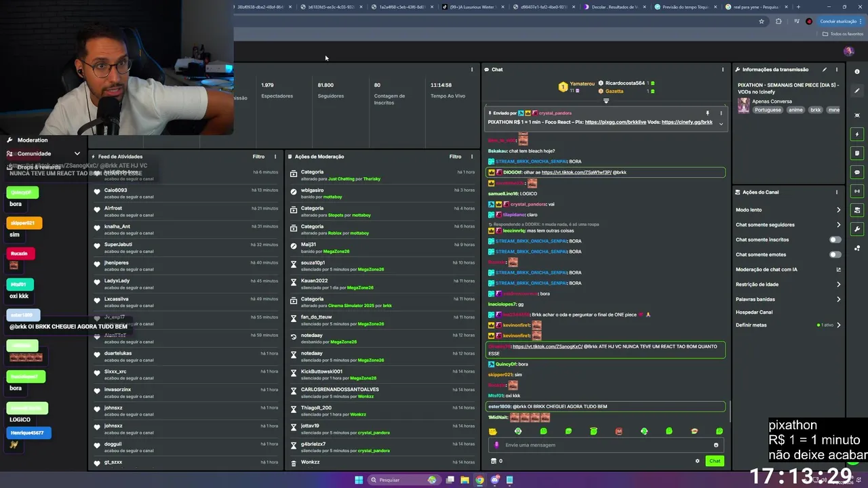This screenshot has width=868, height=488.
Task: Click the Apenas Conversa category thumbnail
Action: (x=744, y=105)
